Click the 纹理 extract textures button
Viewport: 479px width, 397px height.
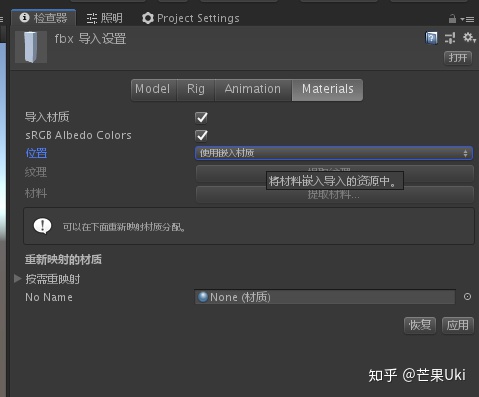(x=335, y=173)
